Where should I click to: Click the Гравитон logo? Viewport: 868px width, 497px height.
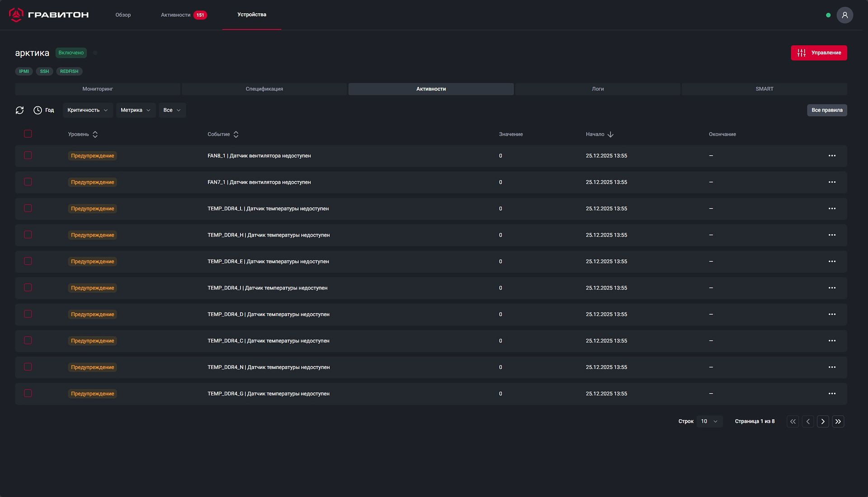(x=49, y=15)
